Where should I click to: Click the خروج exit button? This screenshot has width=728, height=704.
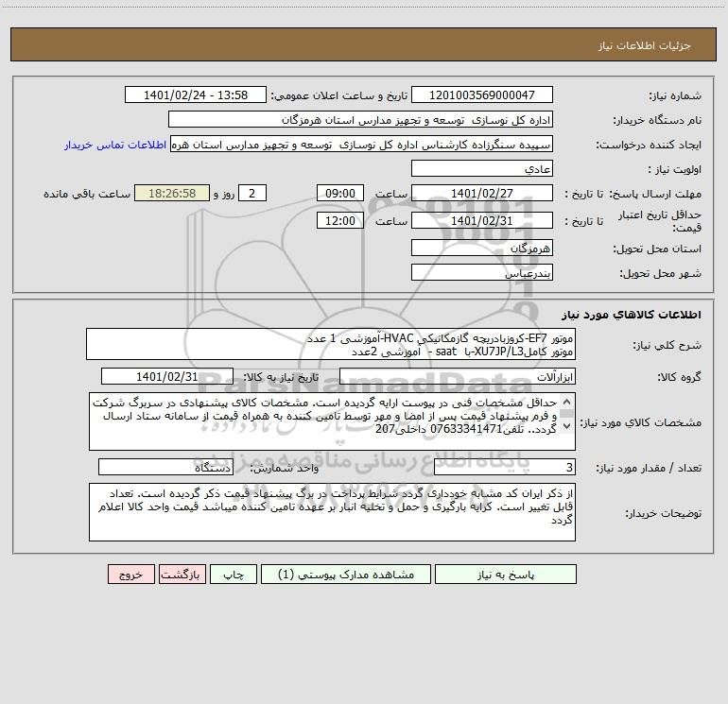point(130,574)
